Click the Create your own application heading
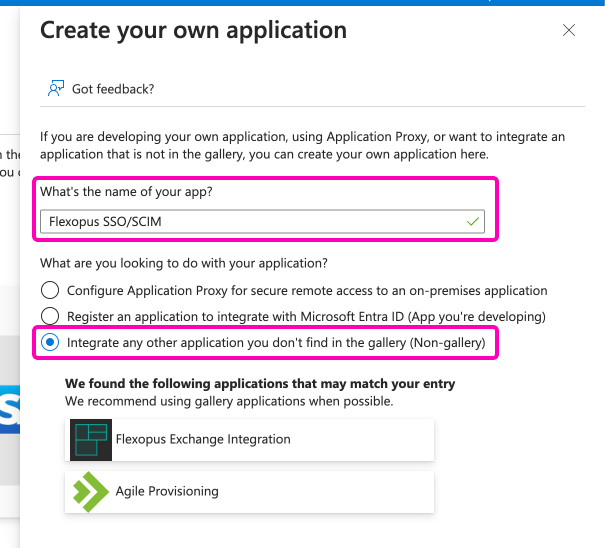Screen dimensions: 605x548 click(193, 30)
